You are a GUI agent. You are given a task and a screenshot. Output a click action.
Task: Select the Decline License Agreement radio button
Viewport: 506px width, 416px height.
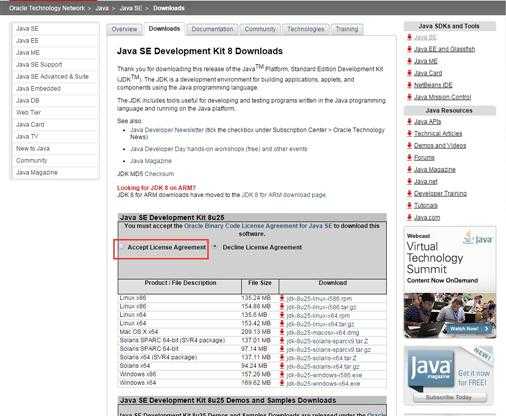[x=215, y=247]
